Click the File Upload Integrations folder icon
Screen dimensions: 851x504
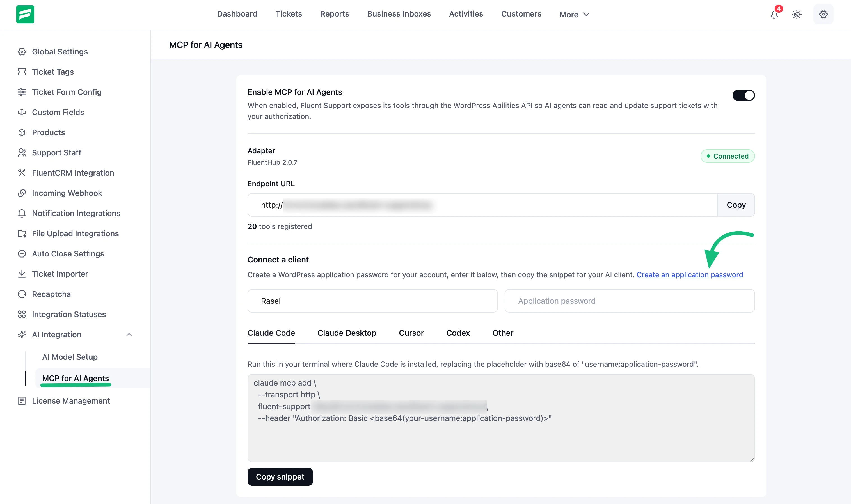pos(22,233)
